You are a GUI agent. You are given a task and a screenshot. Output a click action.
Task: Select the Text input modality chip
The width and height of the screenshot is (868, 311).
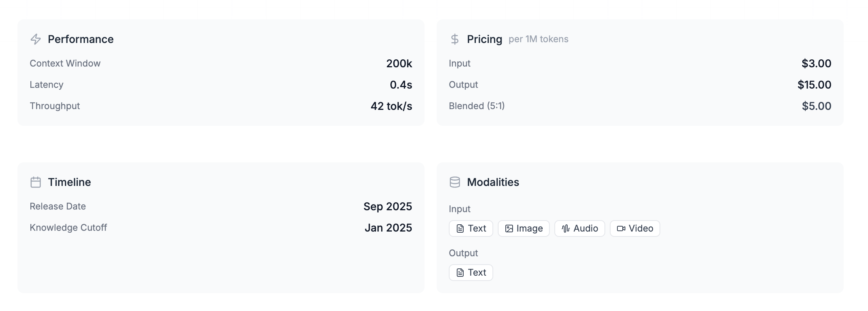471,228
